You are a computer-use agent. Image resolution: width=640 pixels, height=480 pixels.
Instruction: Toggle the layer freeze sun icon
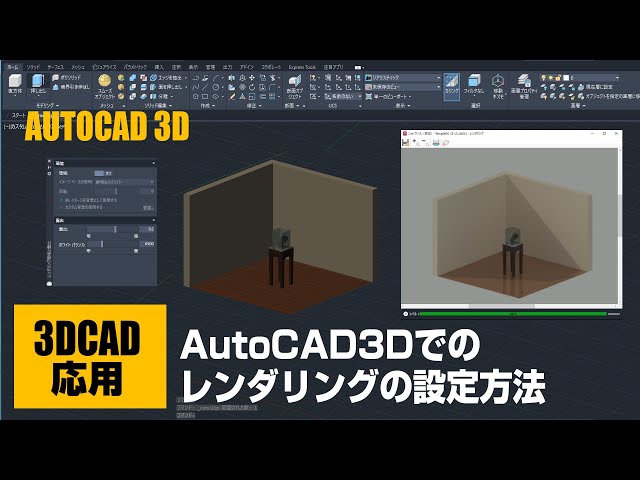[551, 78]
